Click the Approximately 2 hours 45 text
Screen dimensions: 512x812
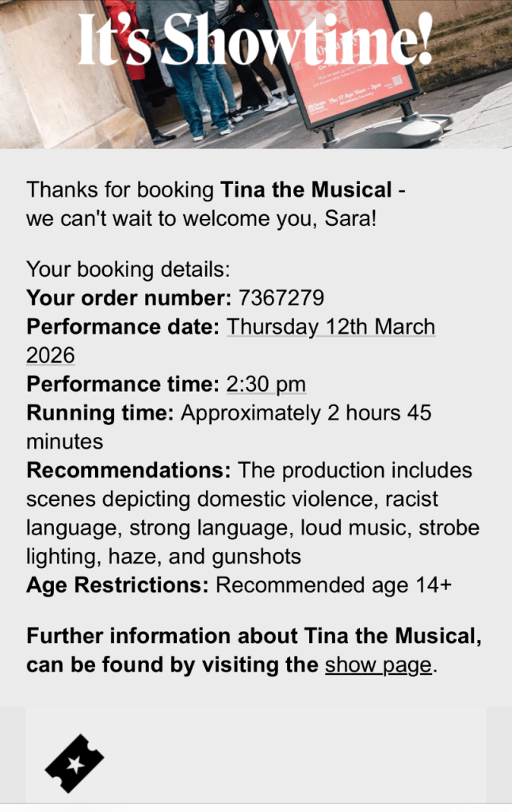click(306, 413)
